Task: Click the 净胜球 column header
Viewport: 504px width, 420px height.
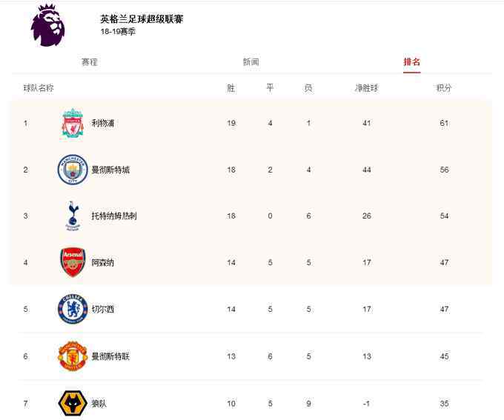Action: (367, 87)
